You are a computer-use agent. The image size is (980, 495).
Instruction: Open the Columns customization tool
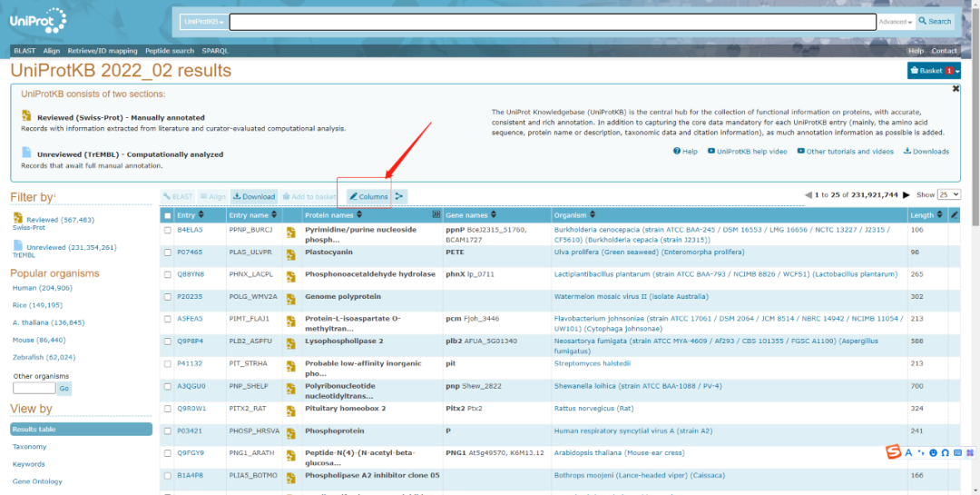(368, 196)
